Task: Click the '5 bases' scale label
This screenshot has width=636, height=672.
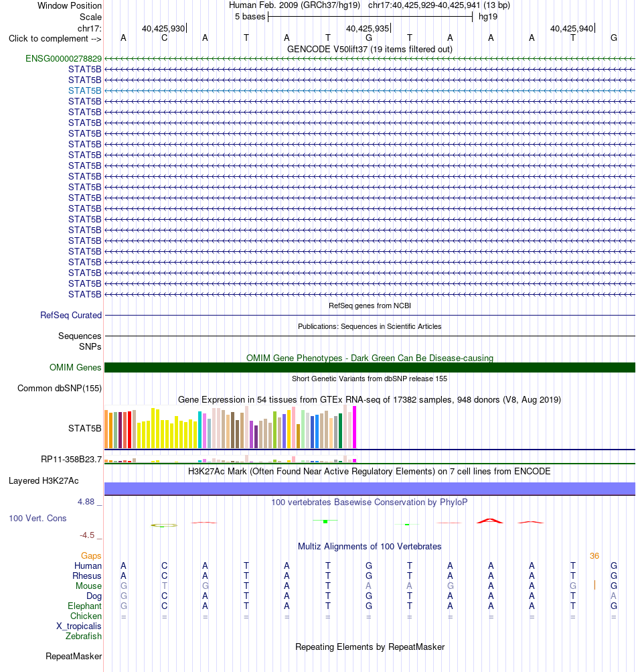Action: [x=250, y=17]
